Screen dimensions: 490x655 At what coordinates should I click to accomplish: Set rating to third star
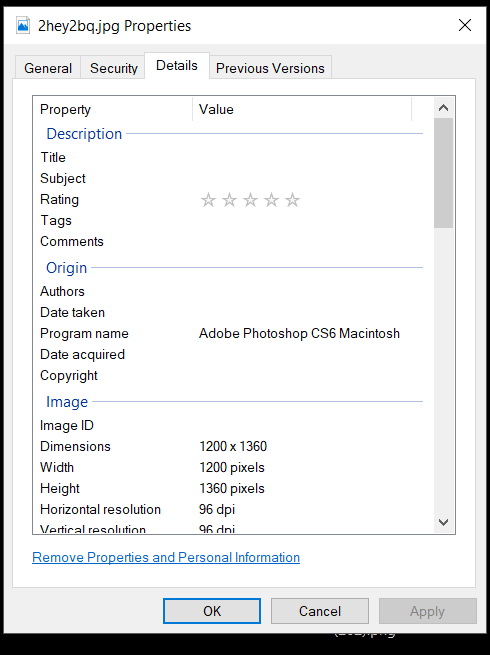point(250,200)
